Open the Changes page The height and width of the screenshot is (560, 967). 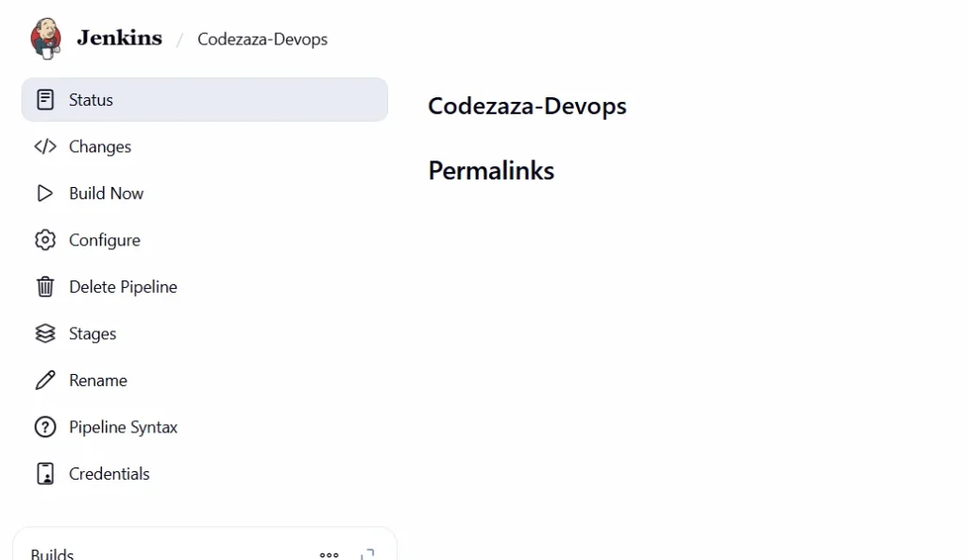point(100,146)
